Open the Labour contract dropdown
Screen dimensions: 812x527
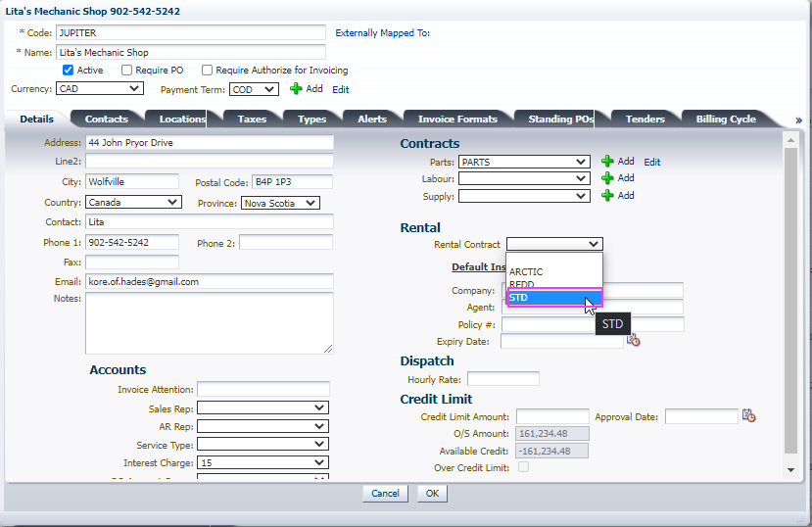524,178
